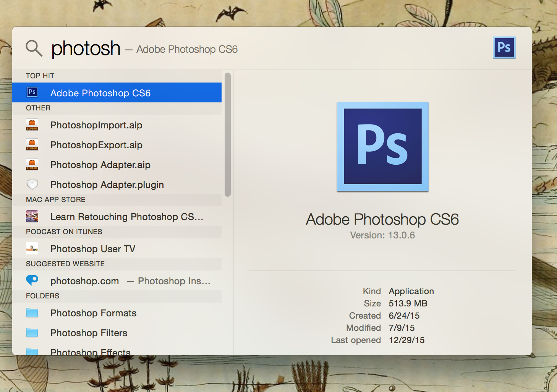Click the 'Version: 13.0.6' text

(382, 235)
